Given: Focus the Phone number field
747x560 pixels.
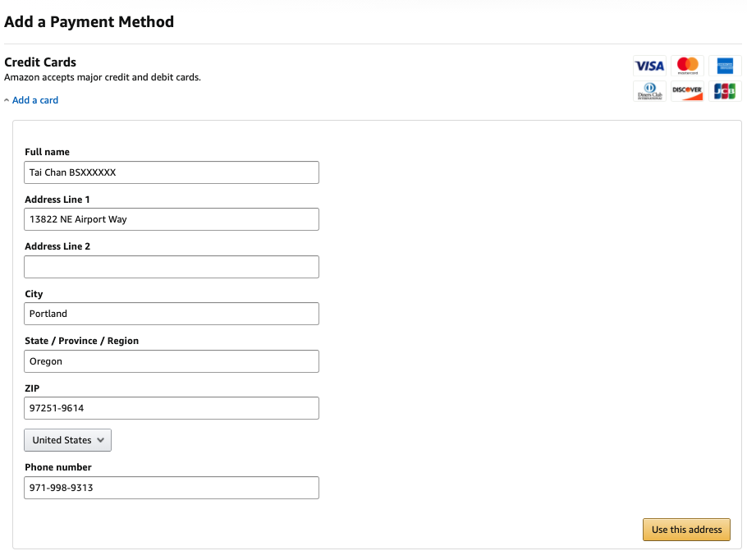Looking at the screenshot, I should pyautogui.click(x=172, y=488).
